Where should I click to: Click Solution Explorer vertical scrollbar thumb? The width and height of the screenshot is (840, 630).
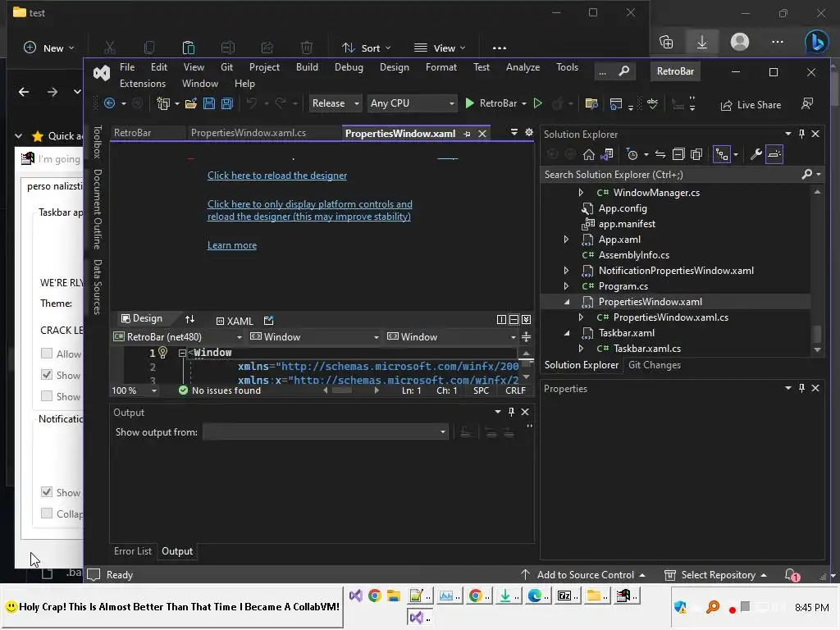coord(817,334)
